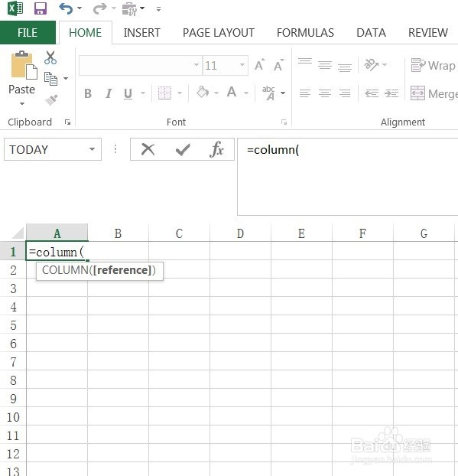Switch to the DATA tab
458x476 pixels.
click(372, 32)
